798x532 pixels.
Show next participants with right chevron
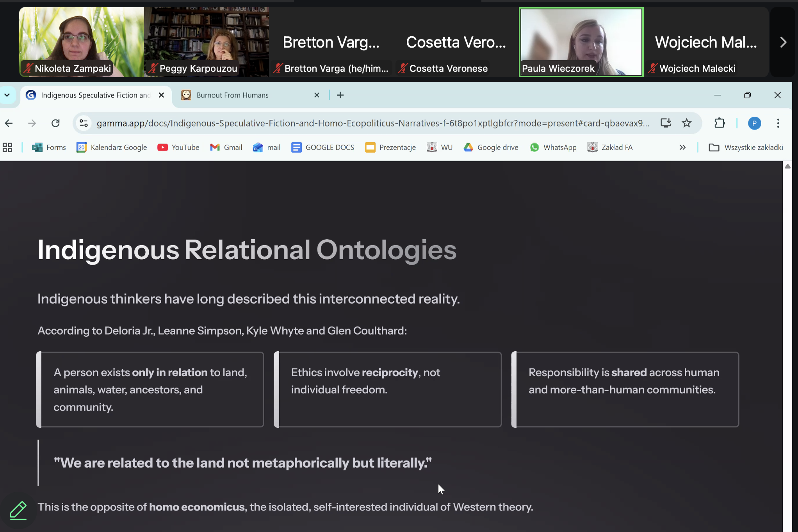click(x=783, y=42)
